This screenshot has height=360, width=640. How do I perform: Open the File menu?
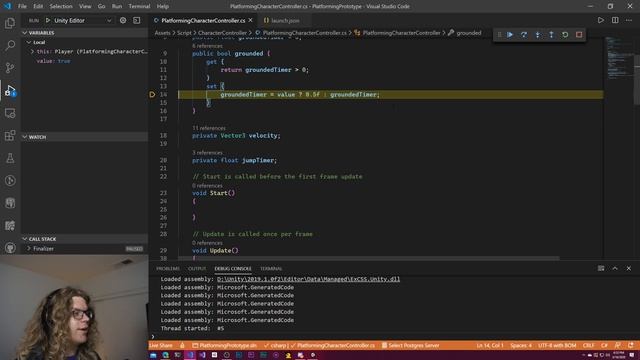tap(22, 6)
